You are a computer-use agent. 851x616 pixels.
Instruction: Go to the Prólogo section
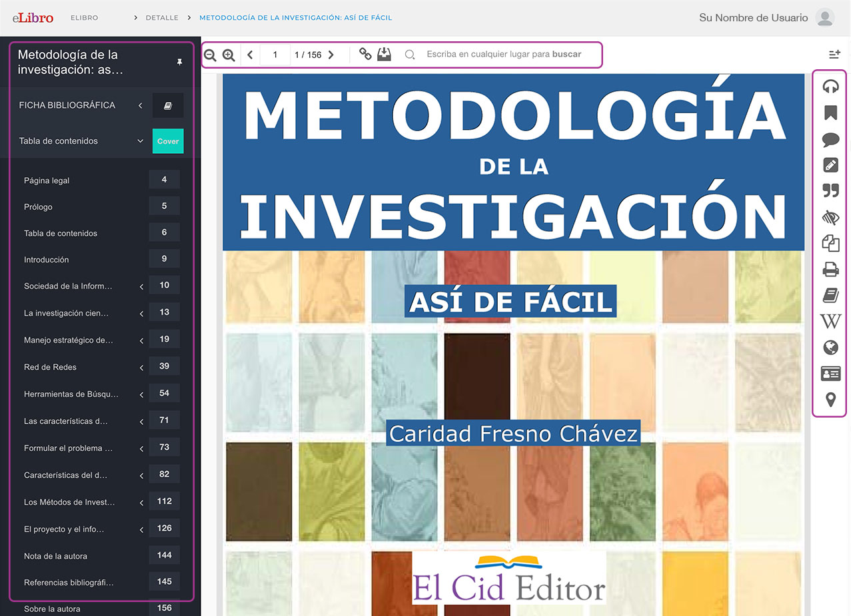(x=38, y=207)
